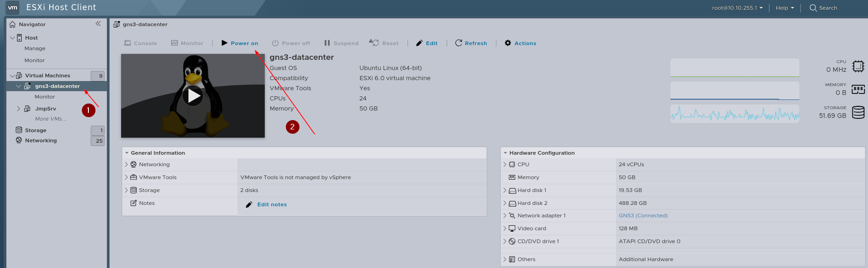868x268 pixels.
Task: Collapse the General Information panel
Action: (127, 153)
